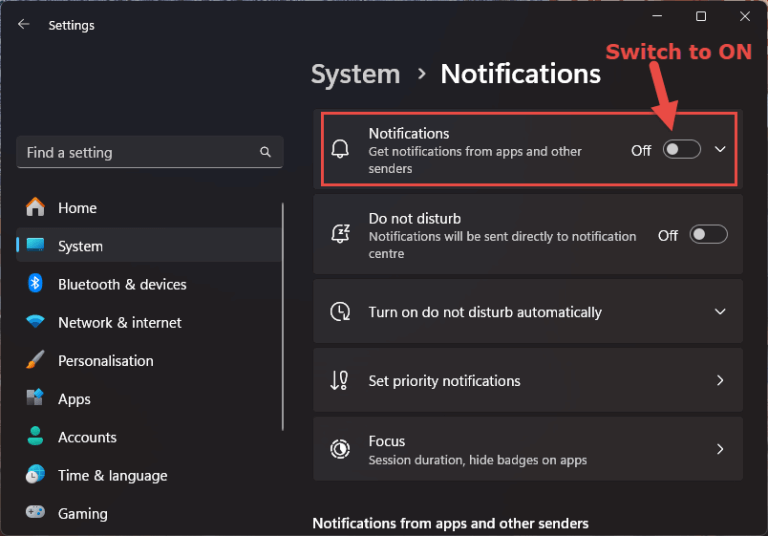
Task: Click the Do not disturb bell icon
Action: coord(340,234)
